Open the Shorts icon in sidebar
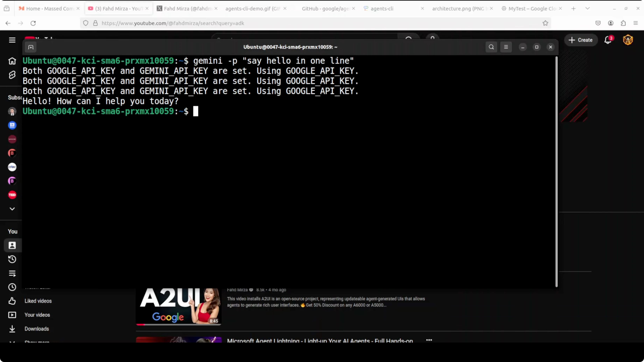This screenshot has width=644, height=362. pos(12,75)
